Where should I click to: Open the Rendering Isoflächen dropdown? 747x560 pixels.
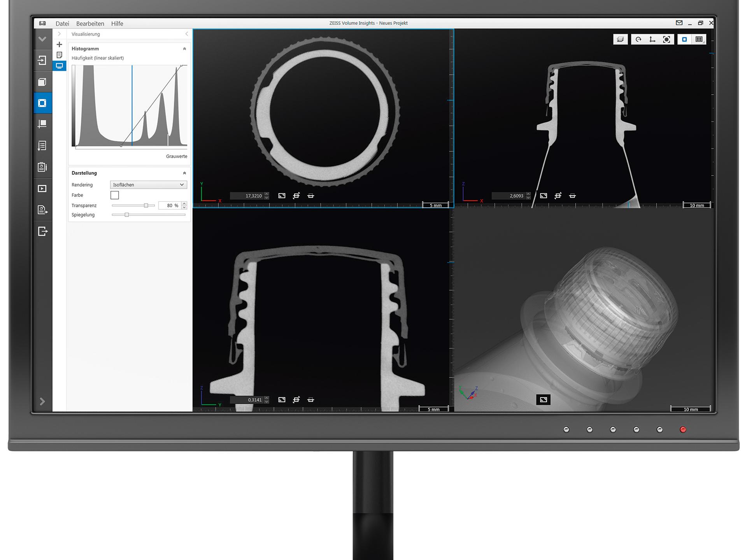148,185
